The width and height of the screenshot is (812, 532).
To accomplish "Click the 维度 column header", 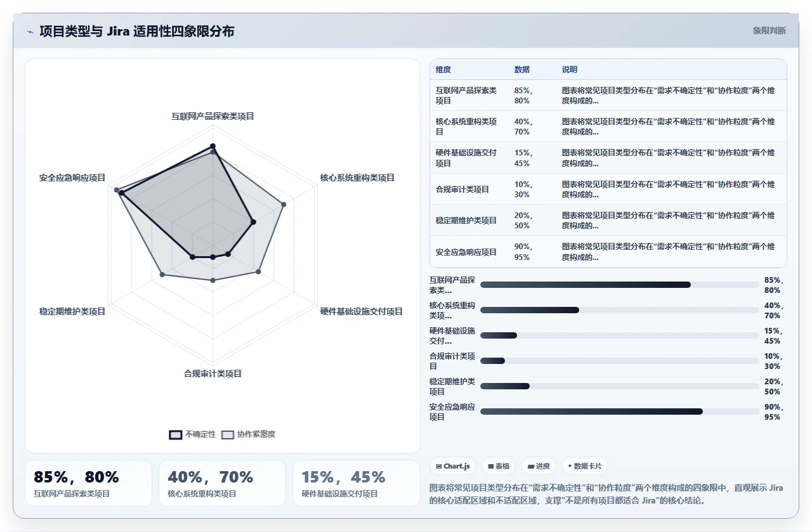I will pyautogui.click(x=443, y=70).
